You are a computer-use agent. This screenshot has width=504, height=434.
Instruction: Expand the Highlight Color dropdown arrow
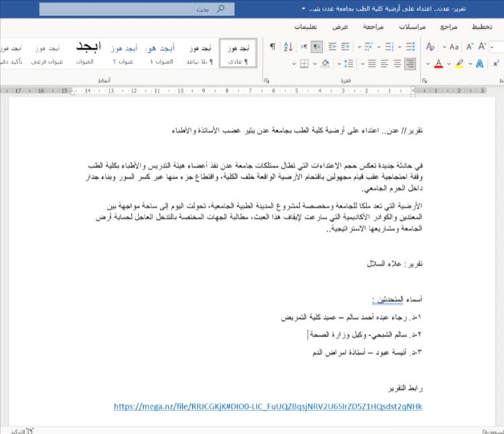[449, 64]
